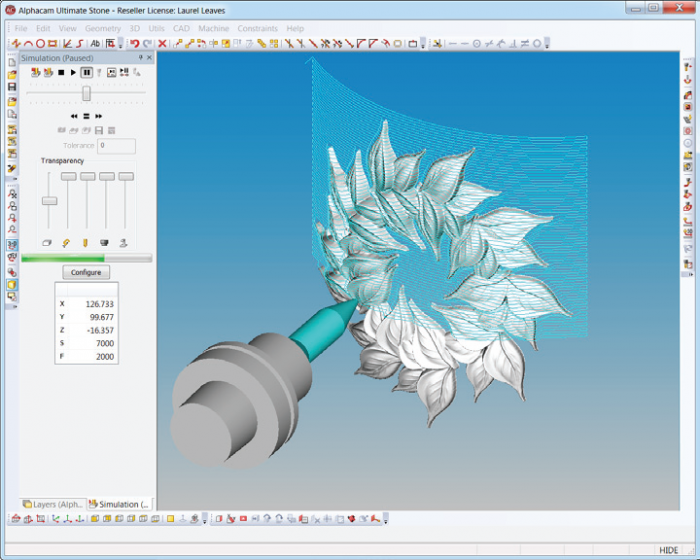This screenshot has height=560, width=700.
Task: Expand top toolbar overflow arrow after table icon
Action: click(121, 44)
